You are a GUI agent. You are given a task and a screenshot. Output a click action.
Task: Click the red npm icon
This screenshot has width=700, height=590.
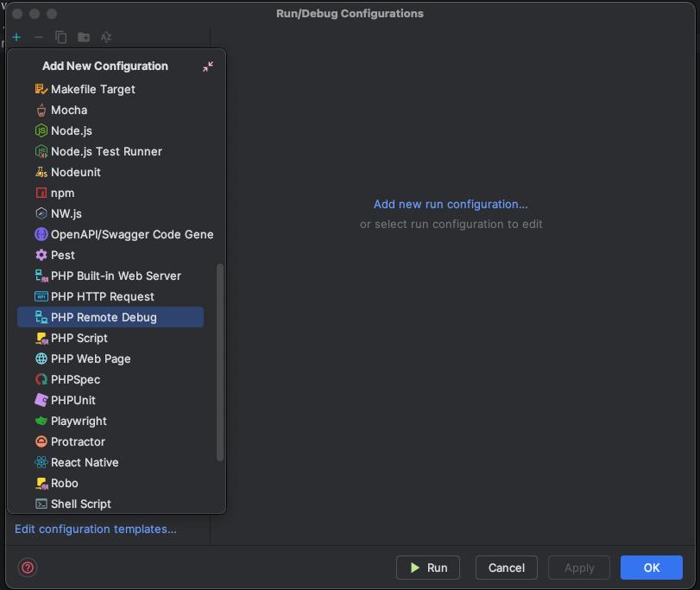point(41,193)
